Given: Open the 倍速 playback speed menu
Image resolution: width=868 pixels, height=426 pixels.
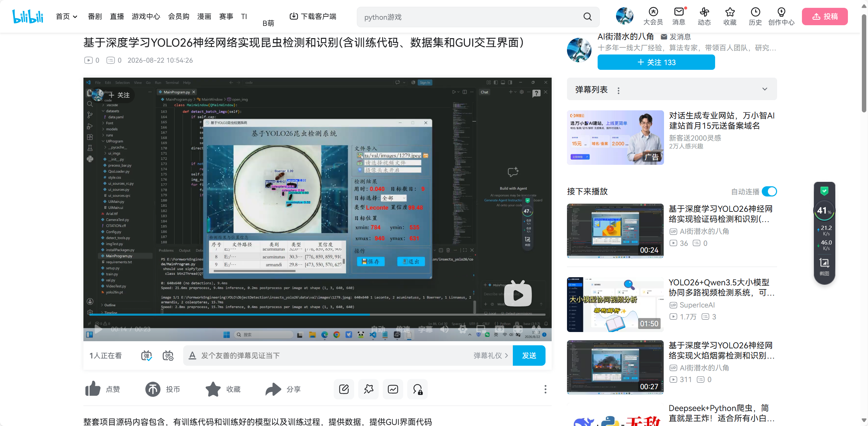Looking at the screenshot, I should pyautogui.click(x=403, y=329).
